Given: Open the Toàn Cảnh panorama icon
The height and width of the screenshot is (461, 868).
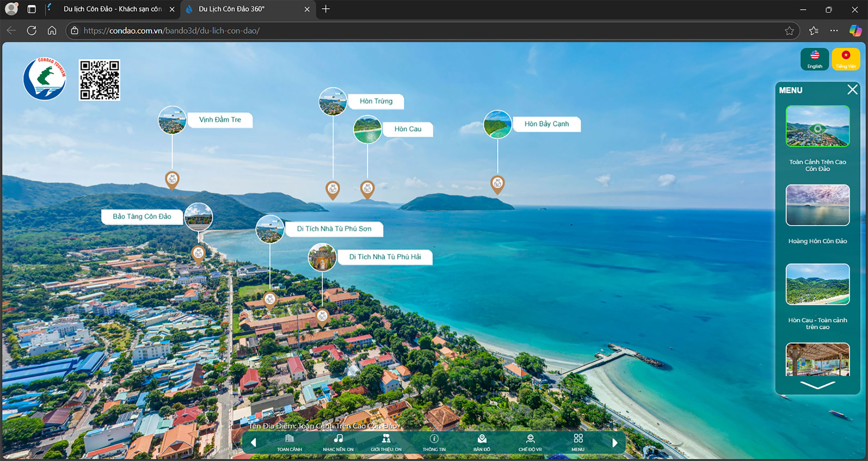Looking at the screenshot, I should (289, 443).
